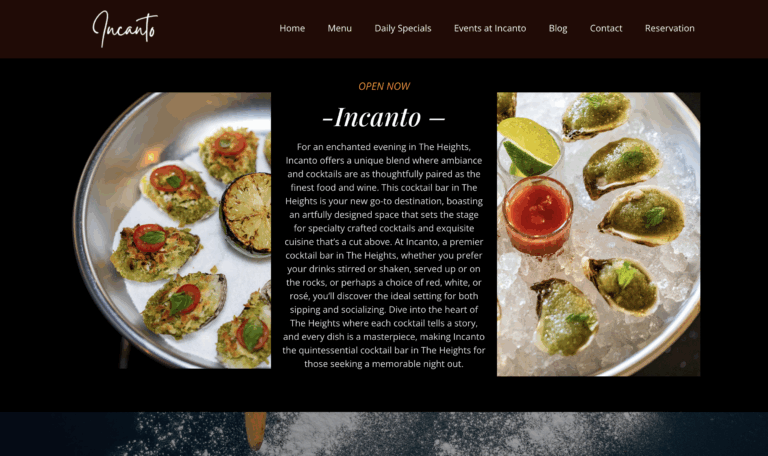Open the Menu nav link
The height and width of the screenshot is (456, 768).
pyautogui.click(x=339, y=28)
